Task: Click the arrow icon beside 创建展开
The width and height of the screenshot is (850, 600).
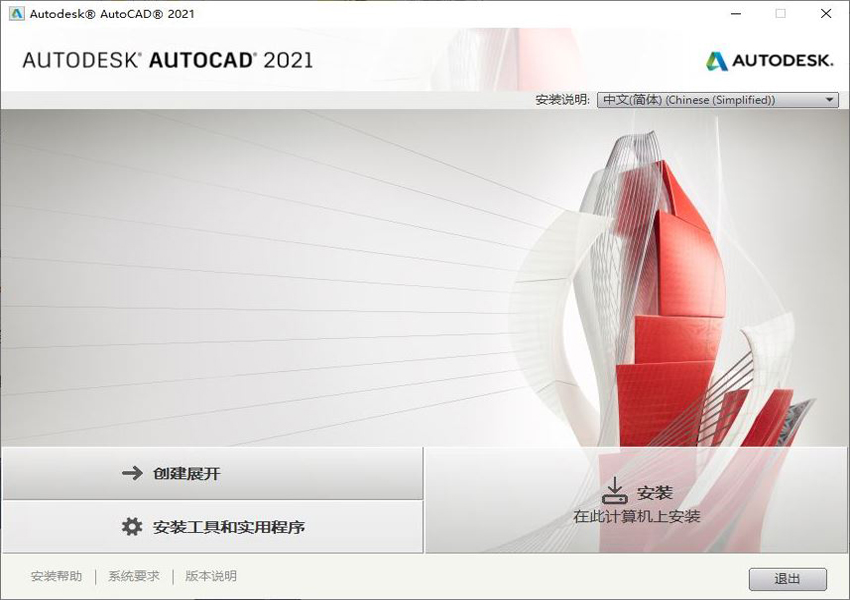Action: pyautogui.click(x=132, y=473)
